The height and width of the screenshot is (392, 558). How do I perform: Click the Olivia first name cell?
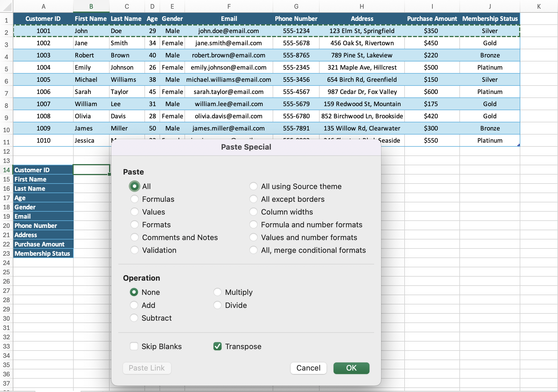(91, 116)
